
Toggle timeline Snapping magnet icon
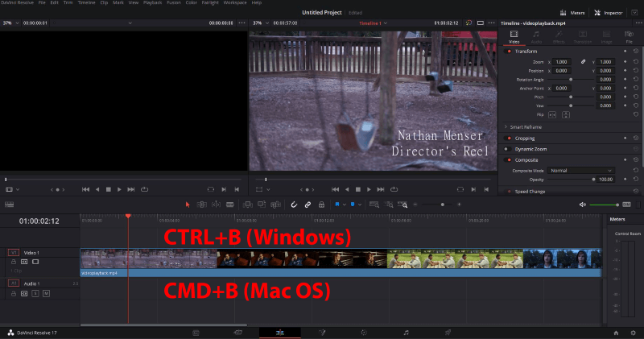[x=294, y=205]
